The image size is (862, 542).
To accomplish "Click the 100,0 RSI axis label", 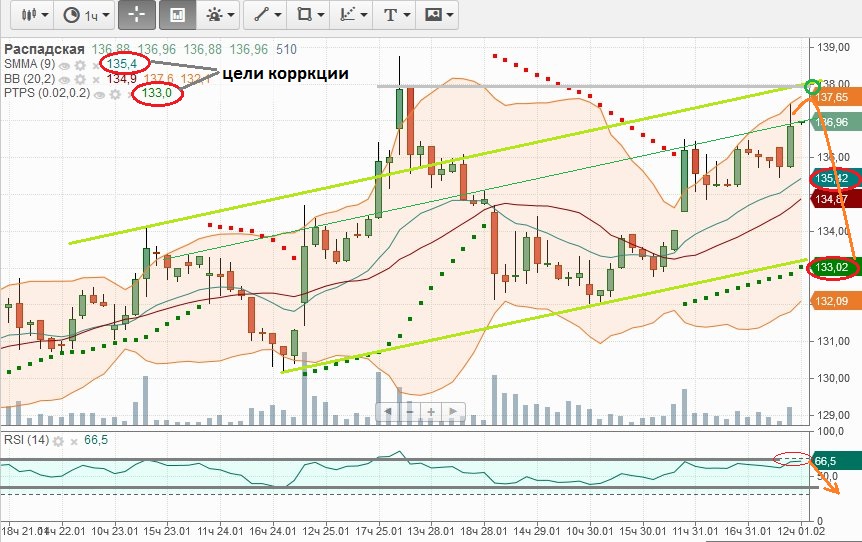I will (x=831, y=432).
